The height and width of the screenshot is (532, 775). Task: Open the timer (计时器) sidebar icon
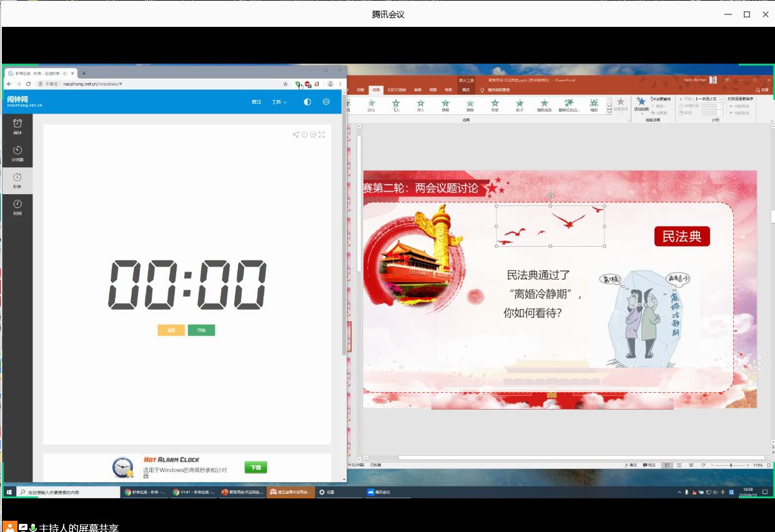coord(17,153)
